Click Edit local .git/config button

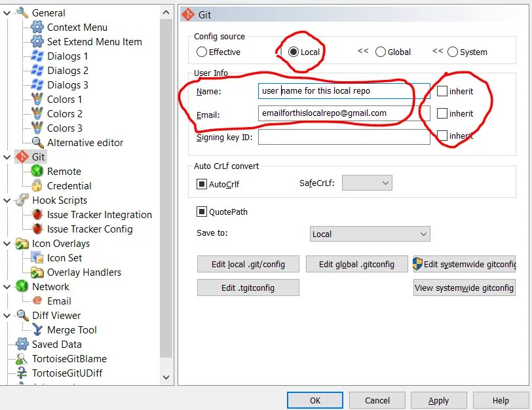coord(248,264)
